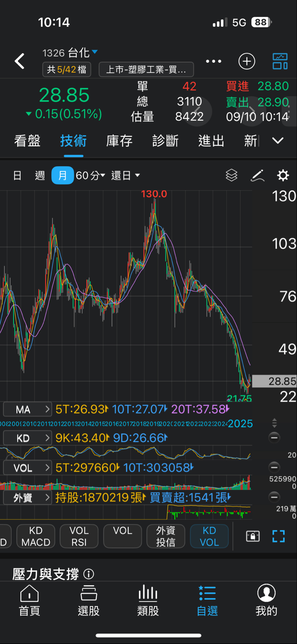This screenshot has height=644, width=297.
Task: Expand more tabs with the chevron
Action: click(x=278, y=141)
